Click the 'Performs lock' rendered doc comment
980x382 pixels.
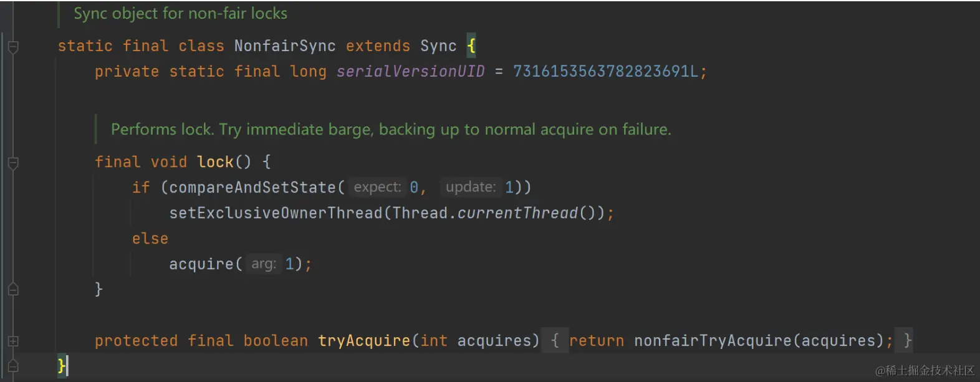(390, 130)
